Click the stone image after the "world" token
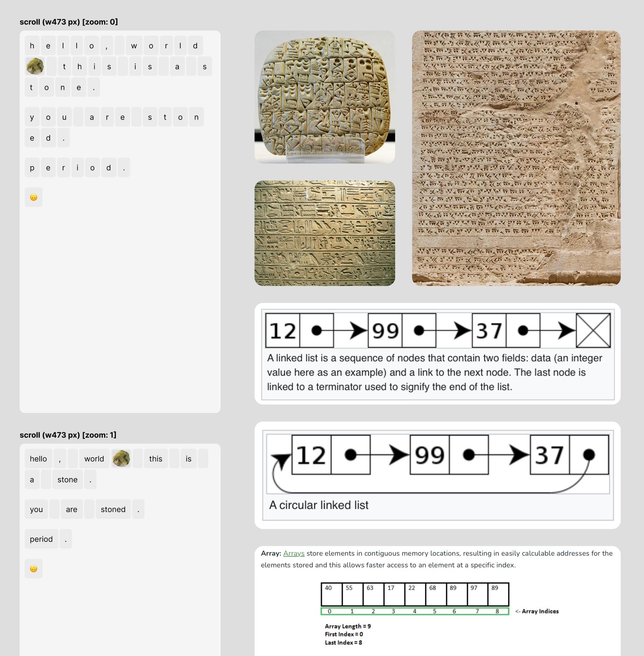This screenshot has width=644, height=656. pos(121,458)
